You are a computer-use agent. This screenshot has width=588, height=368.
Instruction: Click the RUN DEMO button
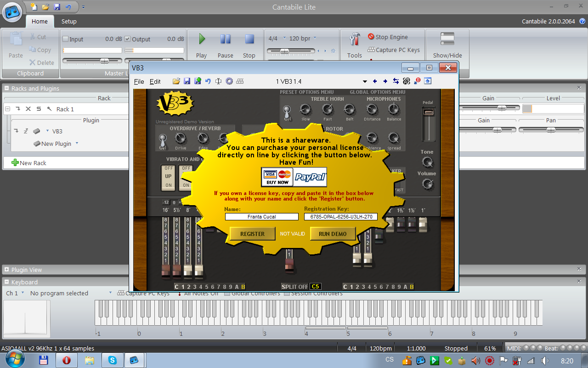point(333,234)
